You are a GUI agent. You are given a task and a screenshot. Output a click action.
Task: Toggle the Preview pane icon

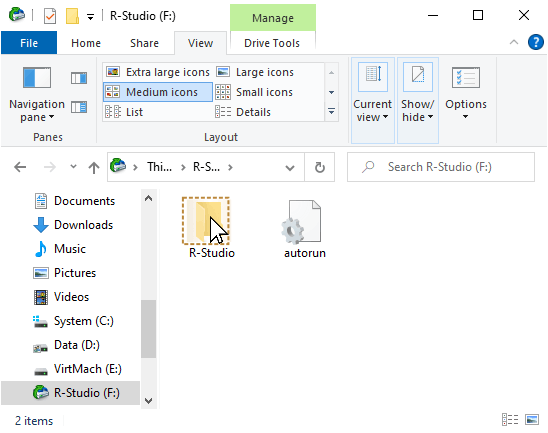(x=79, y=78)
